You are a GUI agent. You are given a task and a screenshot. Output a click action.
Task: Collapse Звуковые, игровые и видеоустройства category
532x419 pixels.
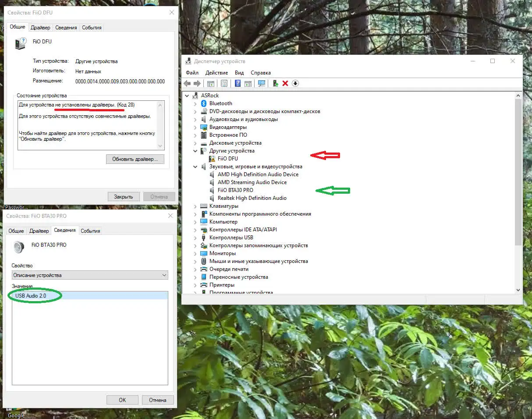195,167
